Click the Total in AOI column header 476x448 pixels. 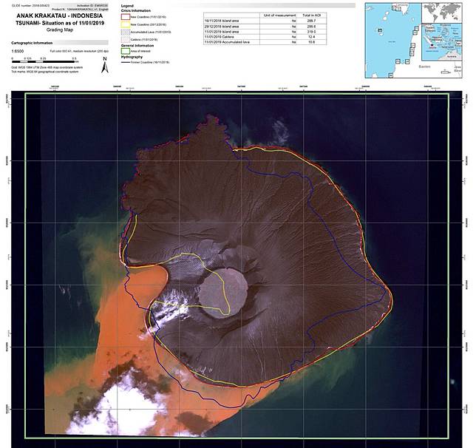click(x=311, y=16)
